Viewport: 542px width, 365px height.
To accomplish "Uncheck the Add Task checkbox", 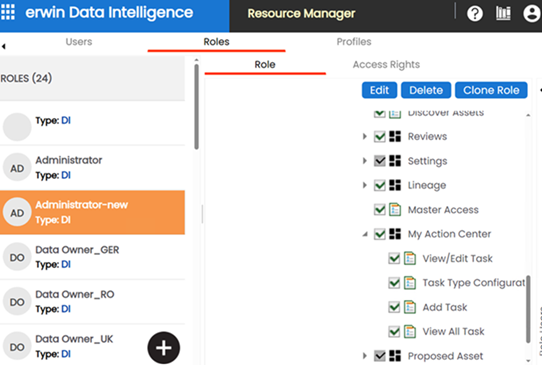I will 394,307.
